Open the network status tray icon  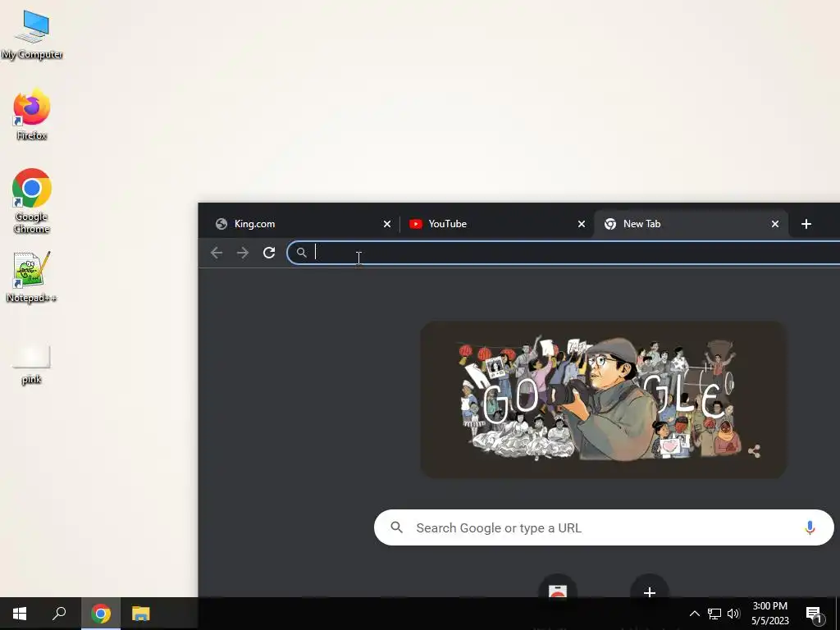[714, 614]
